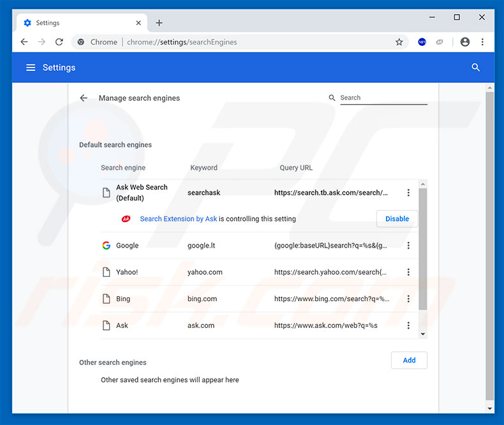Click the page icon next to Bing
504x425 pixels.
point(106,299)
